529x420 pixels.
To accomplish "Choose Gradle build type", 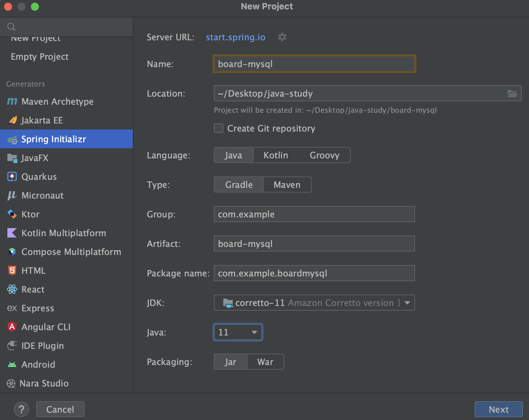I will [239, 185].
